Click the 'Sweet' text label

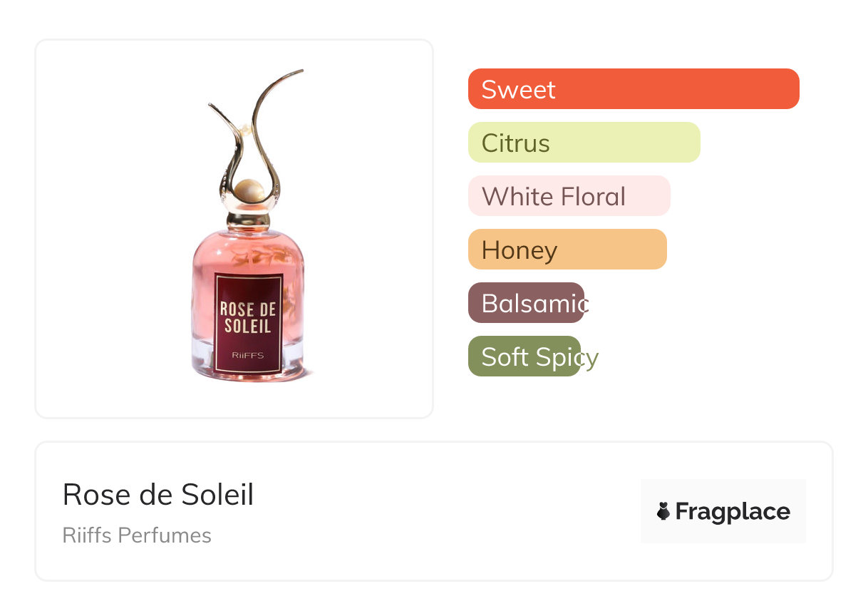(518, 90)
